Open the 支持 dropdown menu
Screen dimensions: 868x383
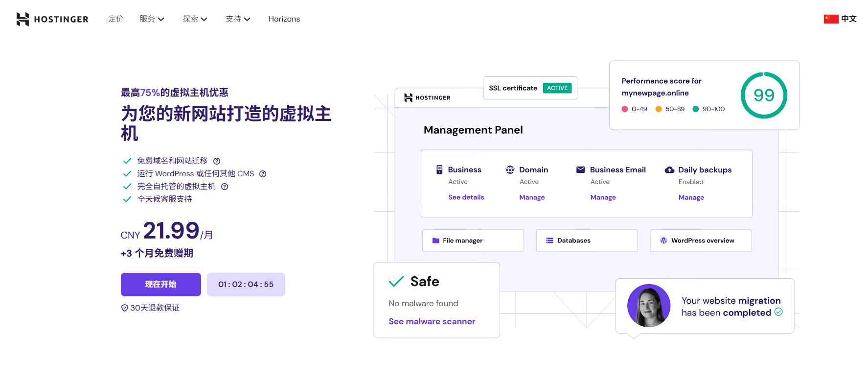point(238,19)
